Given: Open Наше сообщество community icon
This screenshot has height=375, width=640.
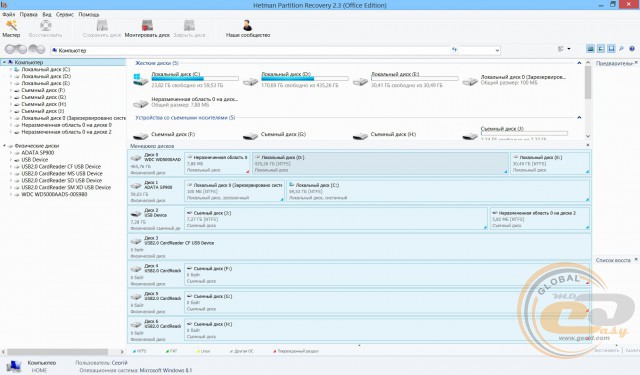Looking at the screenshot, I should click(x=247, y=26).
